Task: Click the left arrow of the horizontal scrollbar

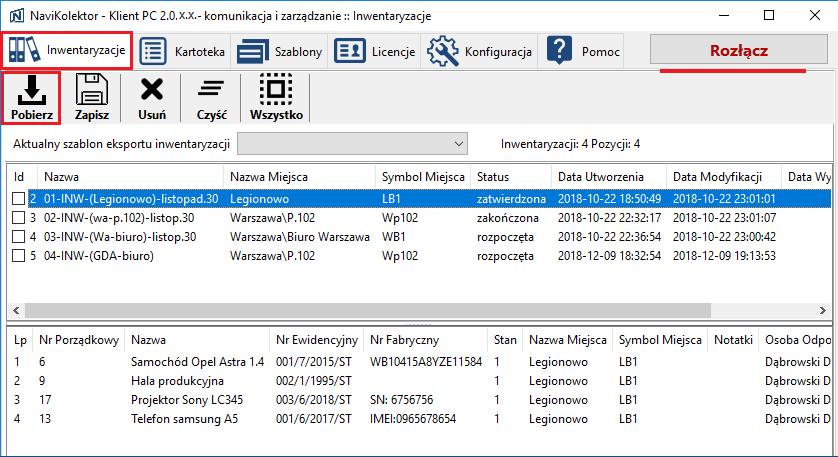Action: coord(15,311)
